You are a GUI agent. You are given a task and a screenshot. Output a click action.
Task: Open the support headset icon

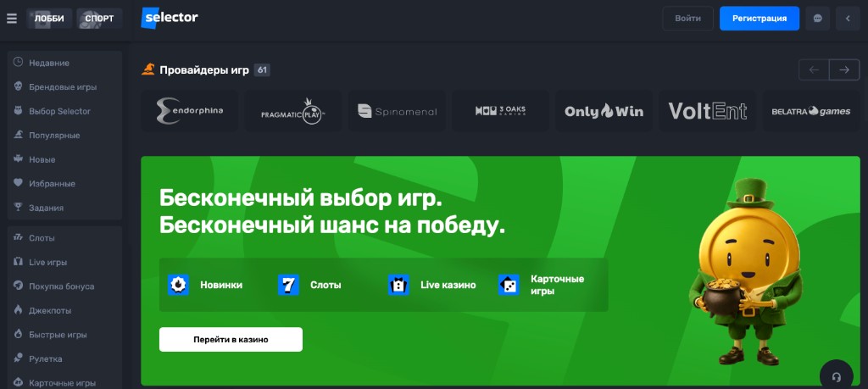click(837, 375)
